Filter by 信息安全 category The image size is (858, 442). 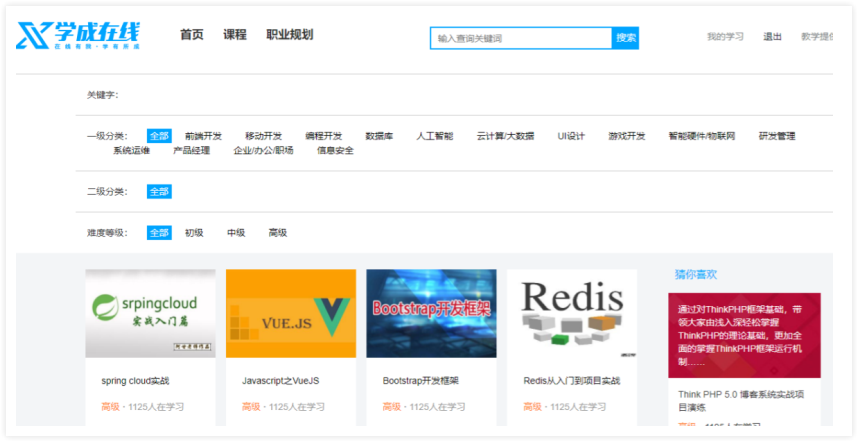pyautogui.click(x=335, y=150)
